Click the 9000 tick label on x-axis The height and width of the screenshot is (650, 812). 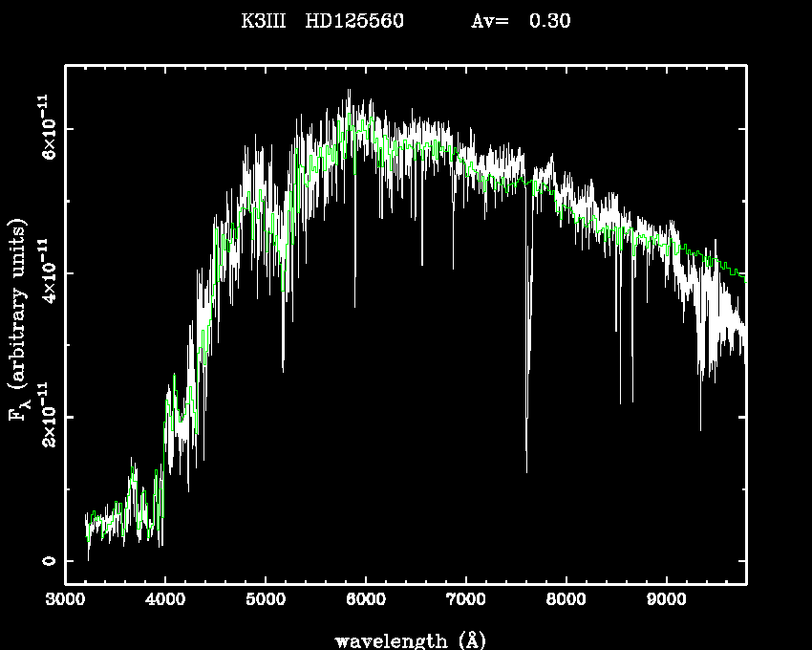click(666, 601)
